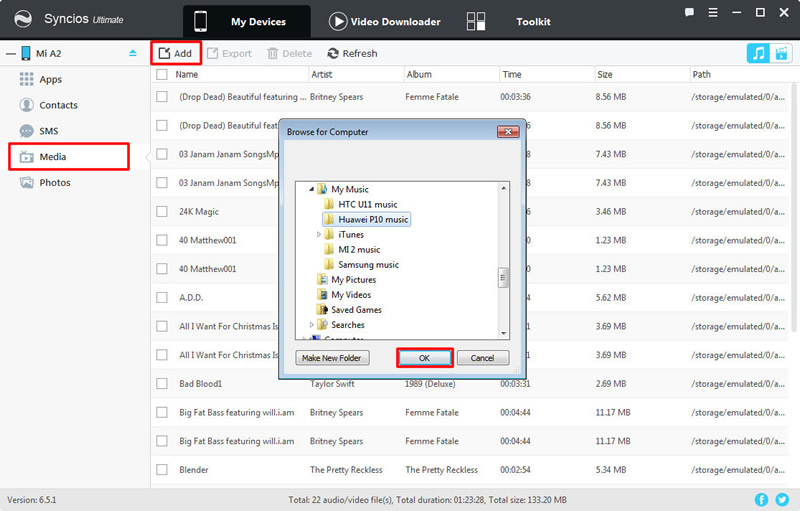Switch to Video Downloader tab
Image resolution: width=800 pixels, height=511 pixels.
coord(385,21)
